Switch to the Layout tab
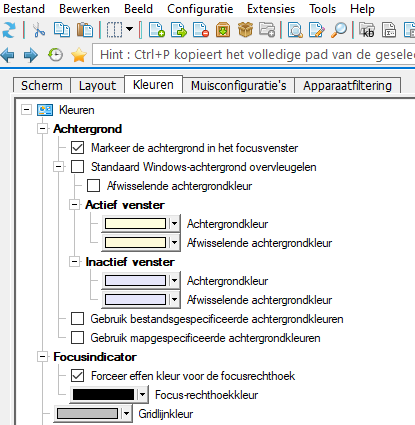The width and height of the screenshot is (415, 425). (97, 86)
